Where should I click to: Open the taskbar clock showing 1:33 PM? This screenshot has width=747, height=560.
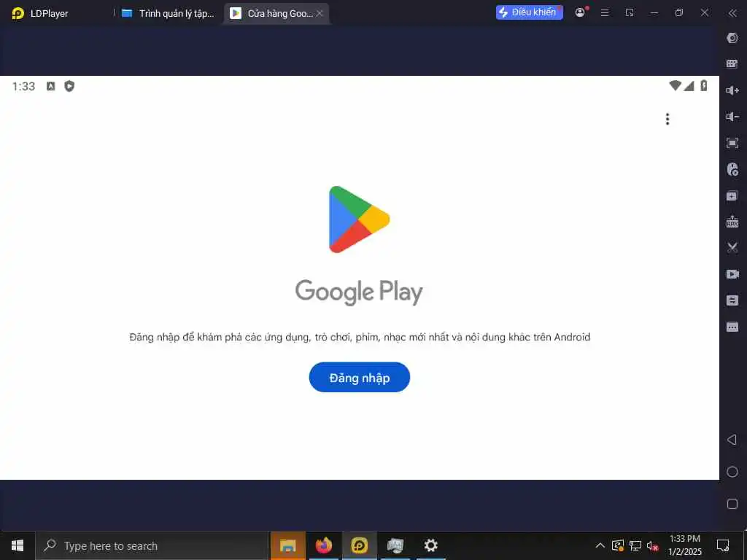click(684, 545)
